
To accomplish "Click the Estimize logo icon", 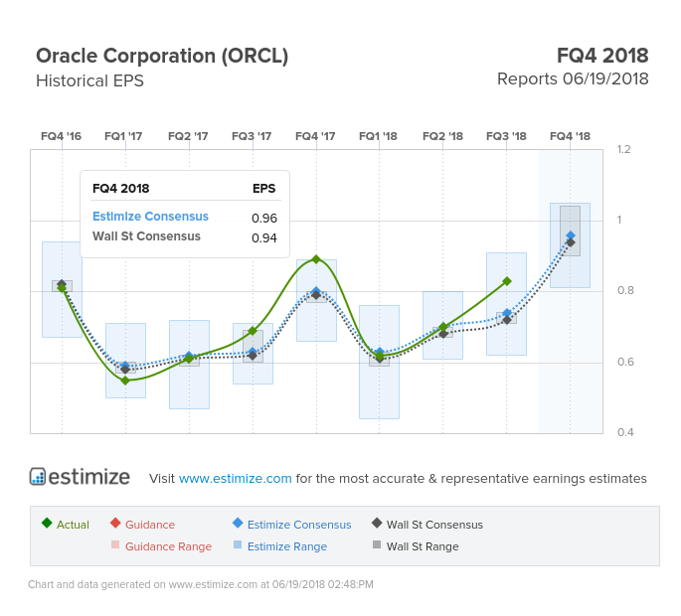I will point(38,477).
